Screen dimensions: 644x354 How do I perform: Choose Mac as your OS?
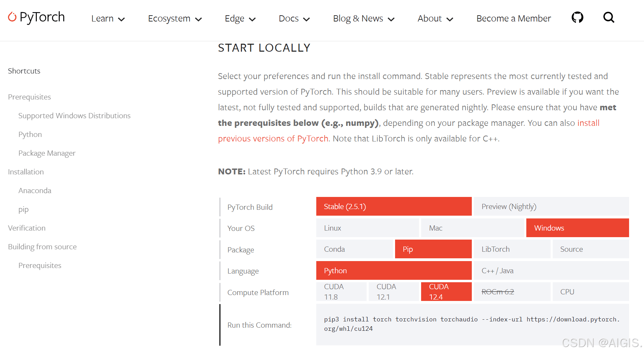(x=472, y=228)
